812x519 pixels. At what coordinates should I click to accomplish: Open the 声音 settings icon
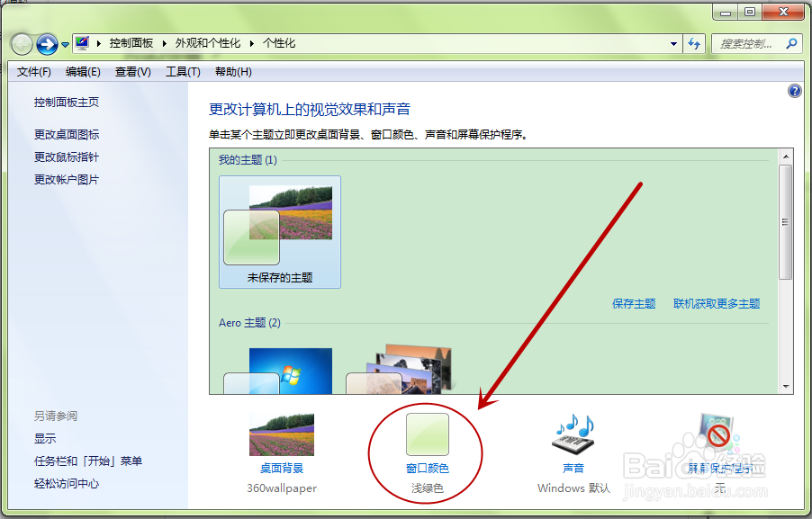(573, 434)
